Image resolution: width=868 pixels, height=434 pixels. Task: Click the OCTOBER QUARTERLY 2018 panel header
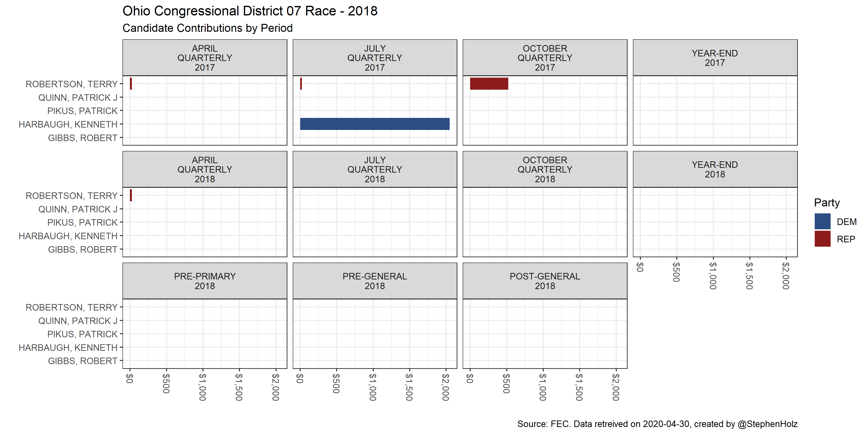[544, 169]
